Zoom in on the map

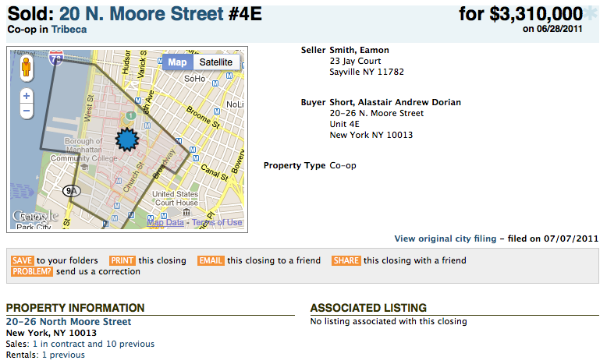[27, 95]
